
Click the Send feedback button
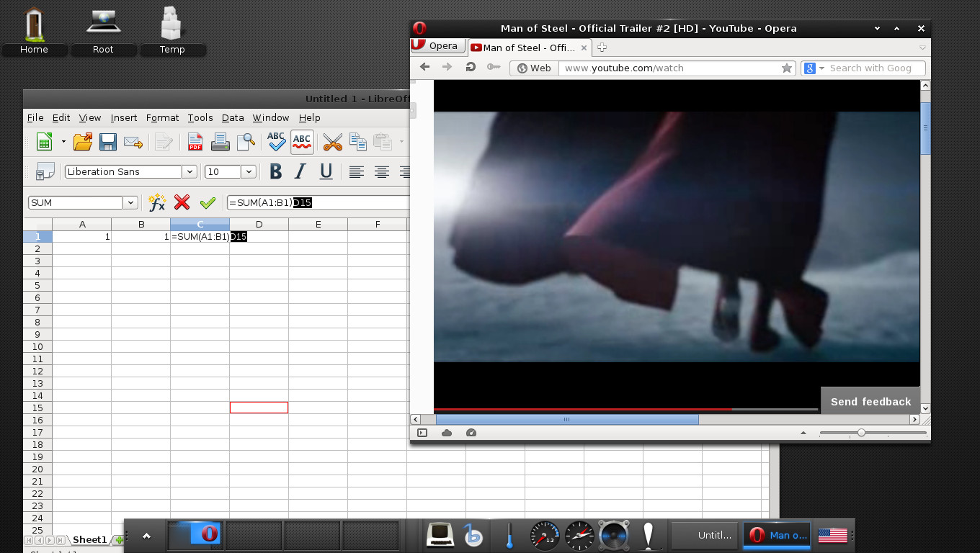pyautogui.click(x=870, y=401)
